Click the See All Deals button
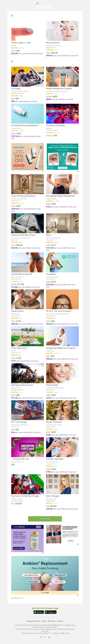The width and height of the screenshot is (90, 644). click(45, 519)
